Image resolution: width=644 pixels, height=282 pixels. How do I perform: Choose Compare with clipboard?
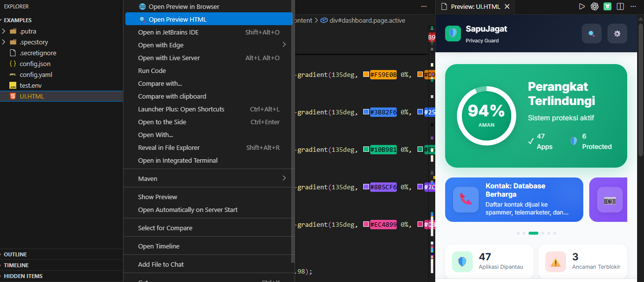[209, 96]
